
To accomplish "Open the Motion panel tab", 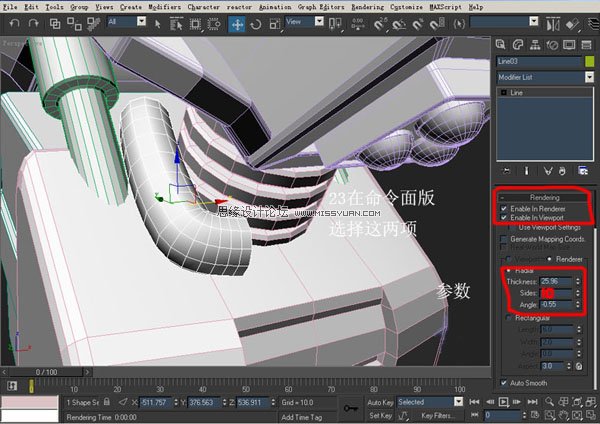I will coord(552,45).
